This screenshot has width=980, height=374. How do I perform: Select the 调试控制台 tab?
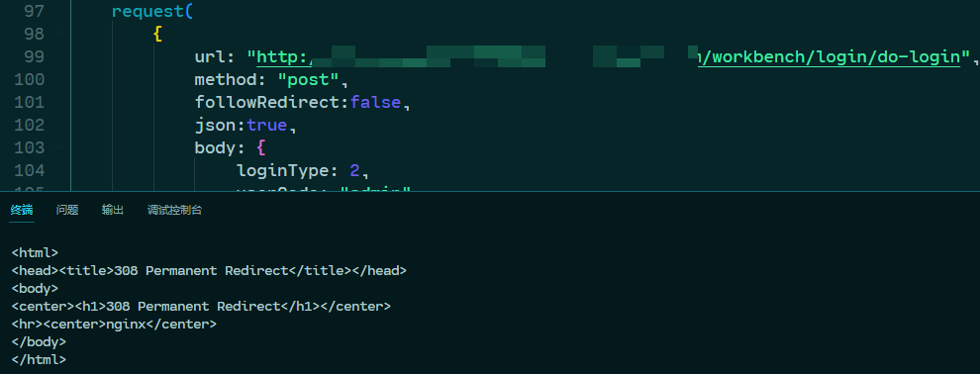click(x=174, y=211)
